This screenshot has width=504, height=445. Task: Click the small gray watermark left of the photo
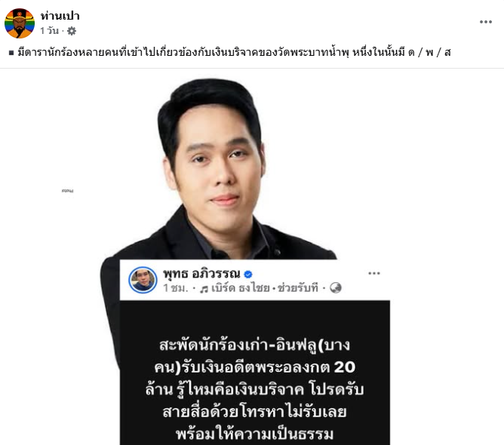pos(67,191)
